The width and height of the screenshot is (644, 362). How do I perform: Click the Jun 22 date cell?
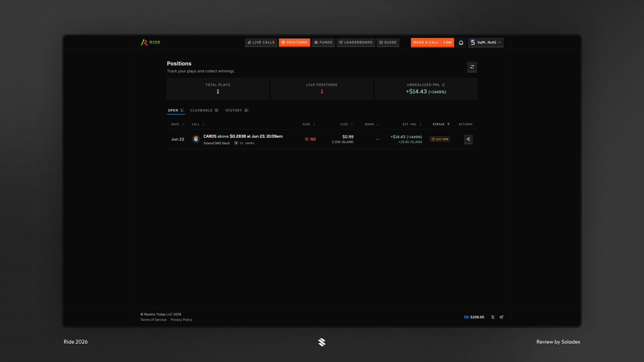point(178,139)
